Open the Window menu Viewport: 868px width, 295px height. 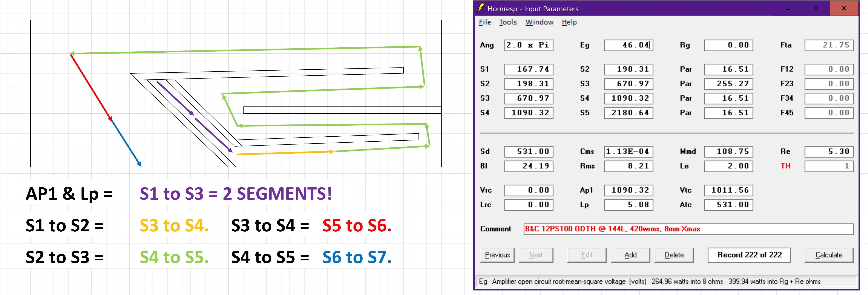539,22
